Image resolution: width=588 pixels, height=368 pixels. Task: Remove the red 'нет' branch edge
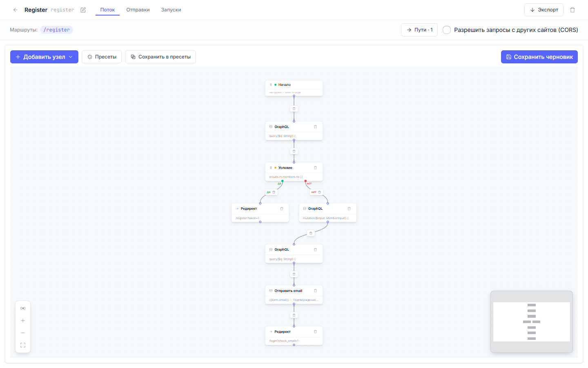[319, 192]
